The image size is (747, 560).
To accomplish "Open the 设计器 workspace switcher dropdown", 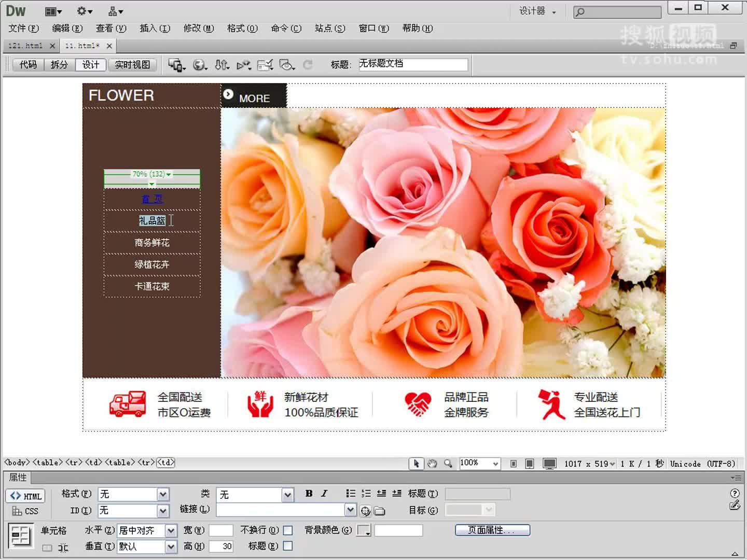I will coord(538,11).
